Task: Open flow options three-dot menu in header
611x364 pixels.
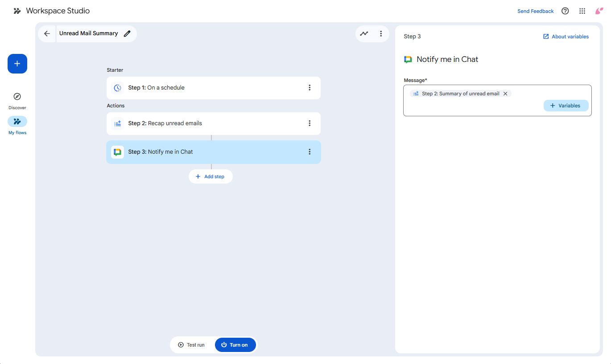Action: [381, 34]
